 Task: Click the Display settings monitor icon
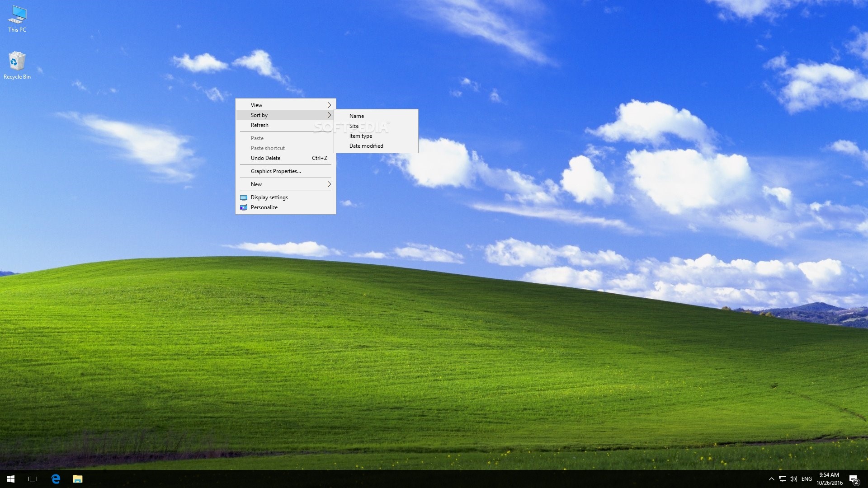(x=244, y=197)
